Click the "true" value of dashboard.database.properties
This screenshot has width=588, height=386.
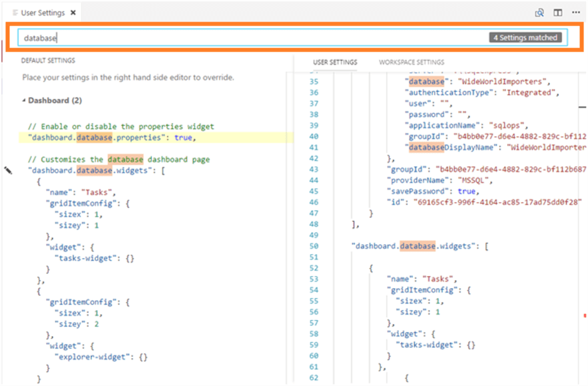click(x=184, y=137)
